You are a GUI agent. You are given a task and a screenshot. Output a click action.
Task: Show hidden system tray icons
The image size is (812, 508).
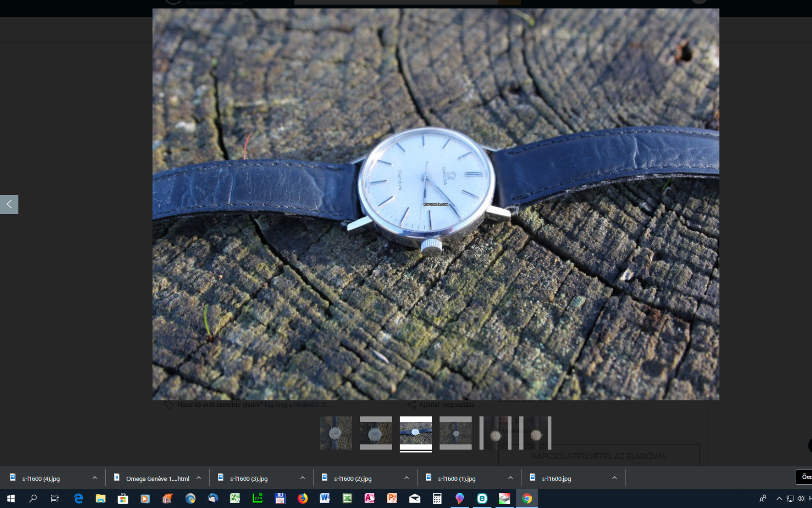tap(779, 498)
